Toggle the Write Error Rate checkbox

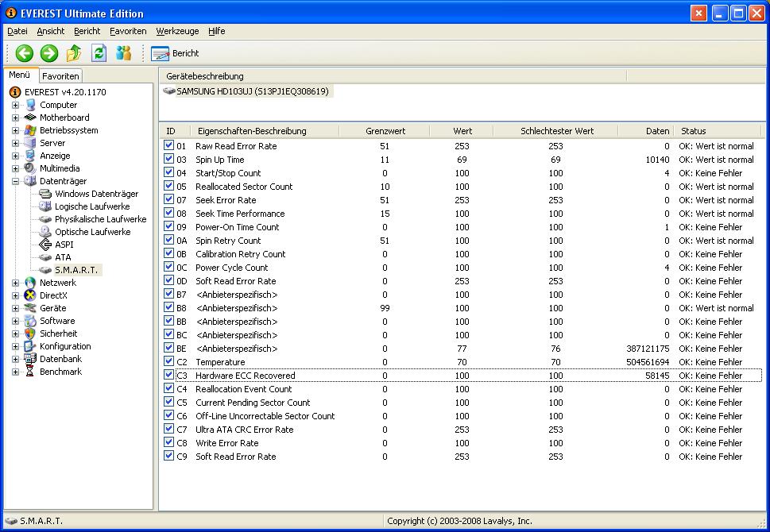[x=169, y=442]
